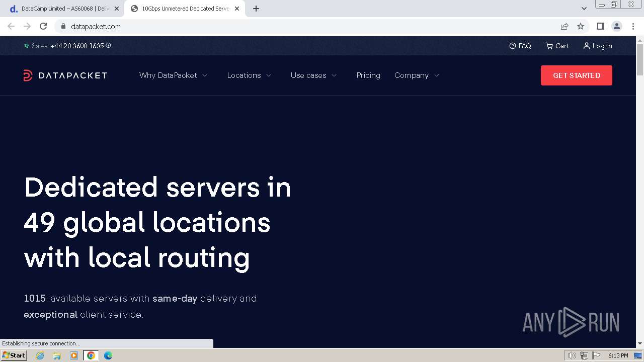The height and width of the screenshot is (362, 644).
Task: Expand the Use cases dropdown menu
Action: (x=313, y=75)
